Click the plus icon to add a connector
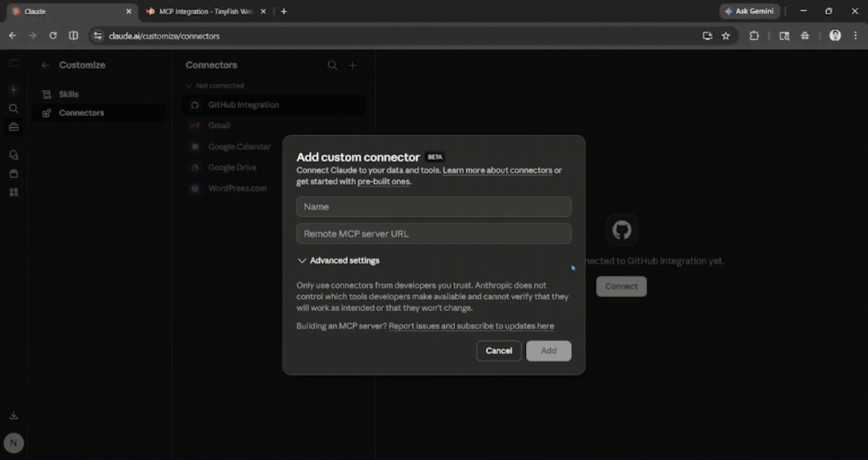This screenshot has height=460, width=868. 353,65
